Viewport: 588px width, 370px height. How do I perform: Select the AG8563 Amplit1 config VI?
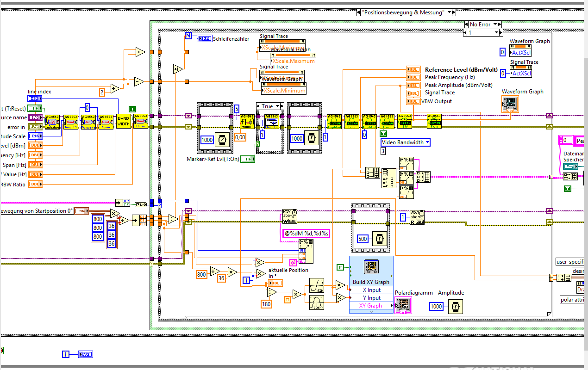click(x=70, y=122)
